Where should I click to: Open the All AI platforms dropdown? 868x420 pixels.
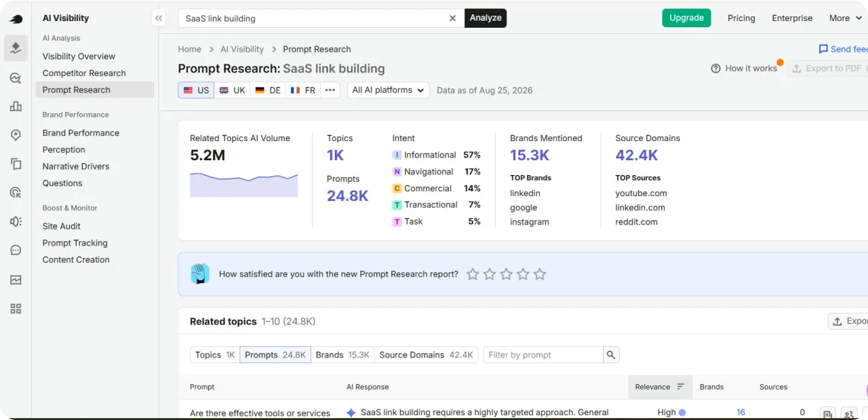pos(389,90)
